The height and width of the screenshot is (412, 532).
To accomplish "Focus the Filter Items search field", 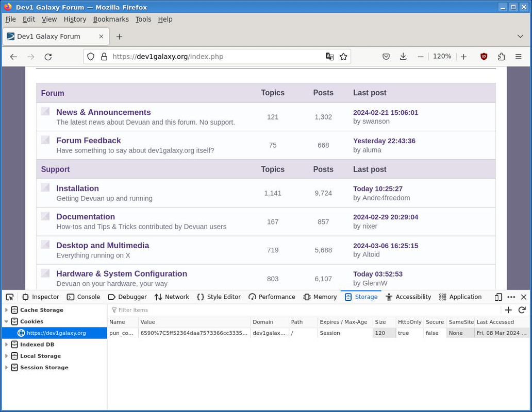I will 304,310.
